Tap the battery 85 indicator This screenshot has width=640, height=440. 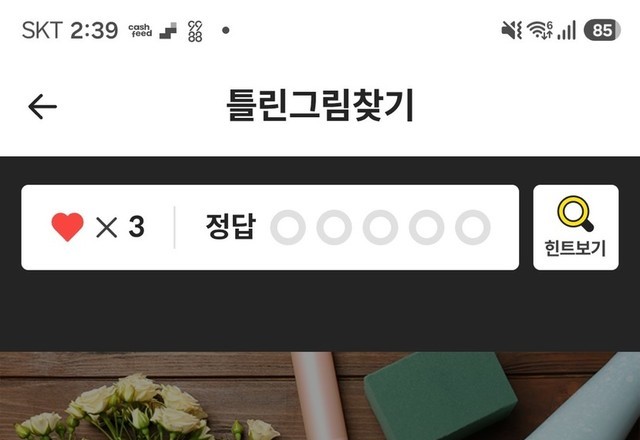(602, 31)
